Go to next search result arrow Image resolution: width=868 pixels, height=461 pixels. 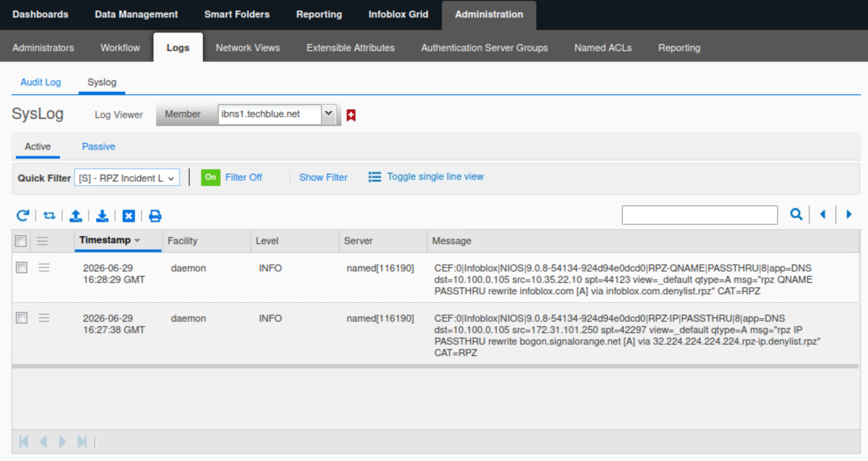pos(849,214)
